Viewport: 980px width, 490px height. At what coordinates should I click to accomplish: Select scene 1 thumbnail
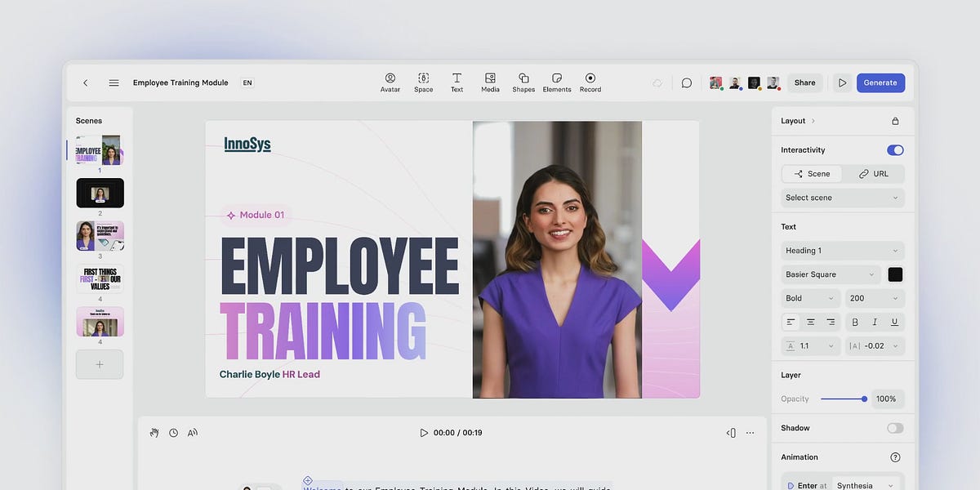(99, 149)
